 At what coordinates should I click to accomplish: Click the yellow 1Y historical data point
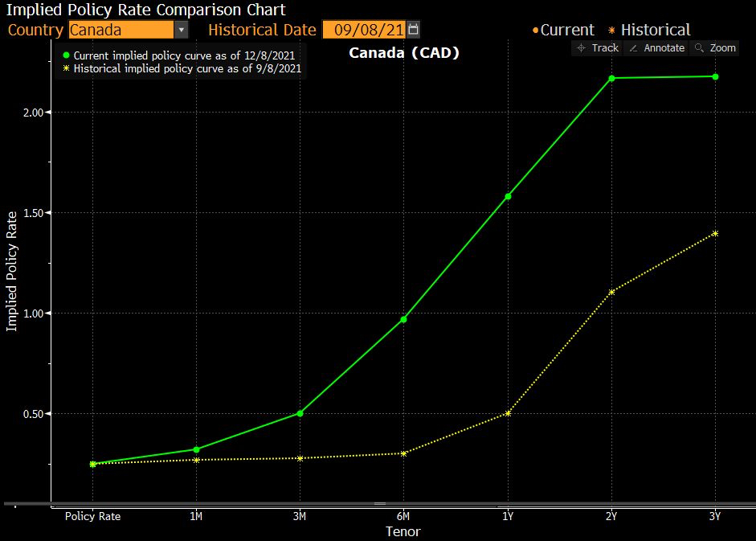pos(508,413)
